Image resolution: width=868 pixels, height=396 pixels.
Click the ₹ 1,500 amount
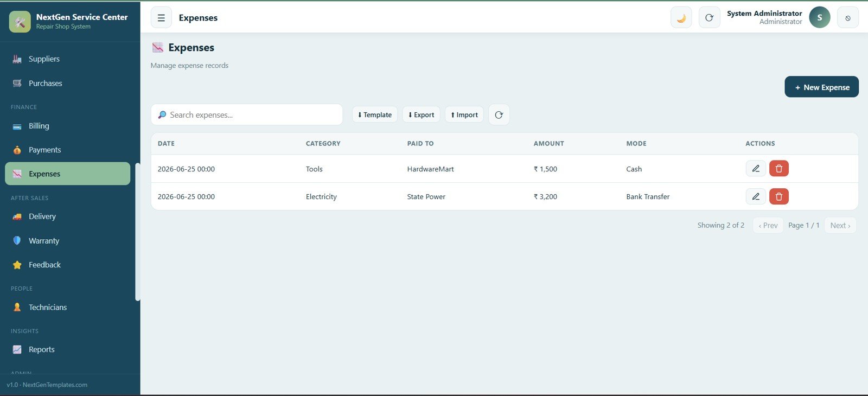tap(545, 169)
